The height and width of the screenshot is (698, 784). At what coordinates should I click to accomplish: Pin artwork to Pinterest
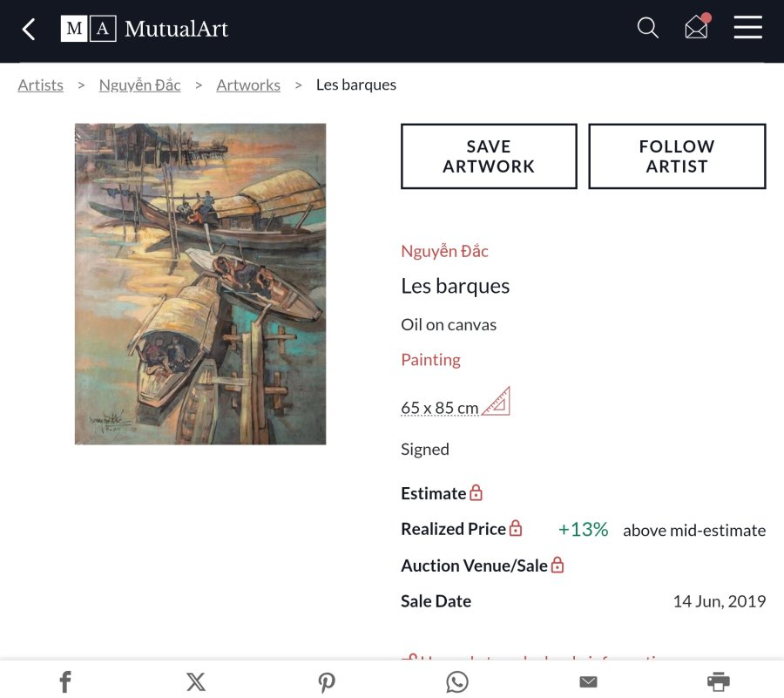point(327,681)
